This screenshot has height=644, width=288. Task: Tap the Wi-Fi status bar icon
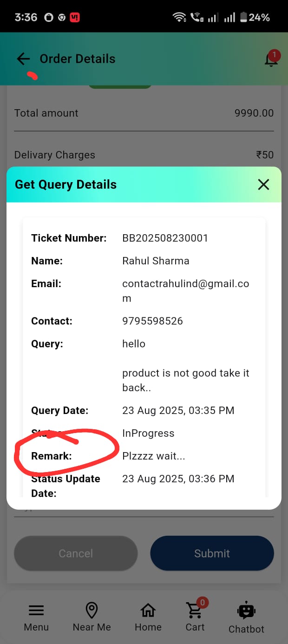coord(179,18)
